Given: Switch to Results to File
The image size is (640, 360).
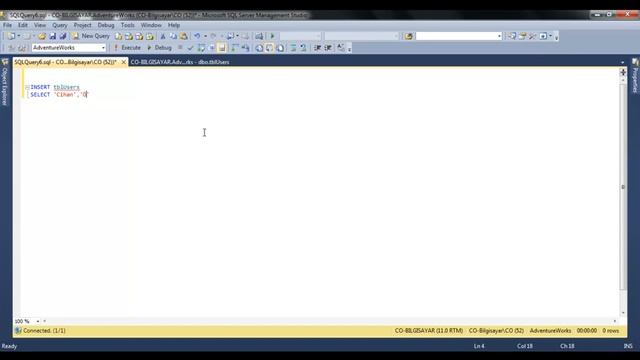Looking at the screenshot, I should (280, 48).
